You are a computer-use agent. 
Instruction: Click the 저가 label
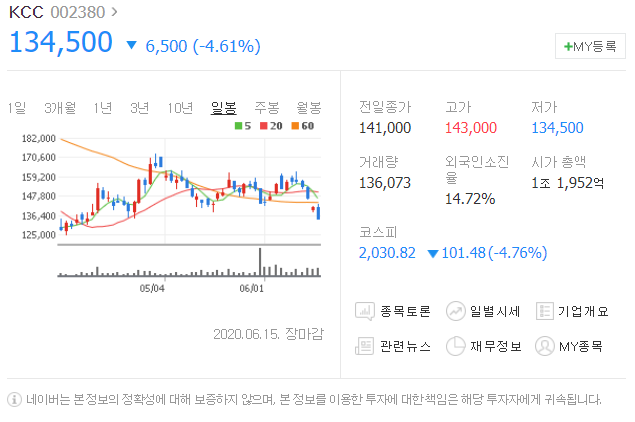click(544, 107)
